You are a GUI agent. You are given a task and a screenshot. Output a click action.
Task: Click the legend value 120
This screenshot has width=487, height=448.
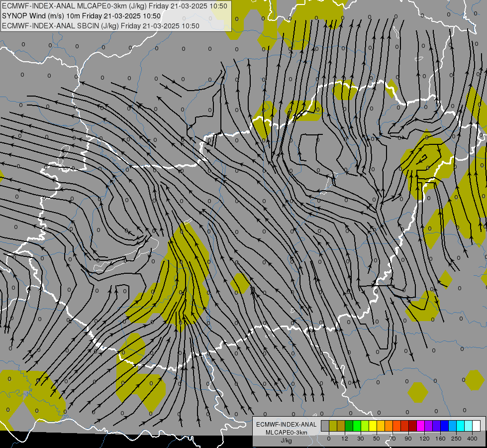[x=424, y=439]
